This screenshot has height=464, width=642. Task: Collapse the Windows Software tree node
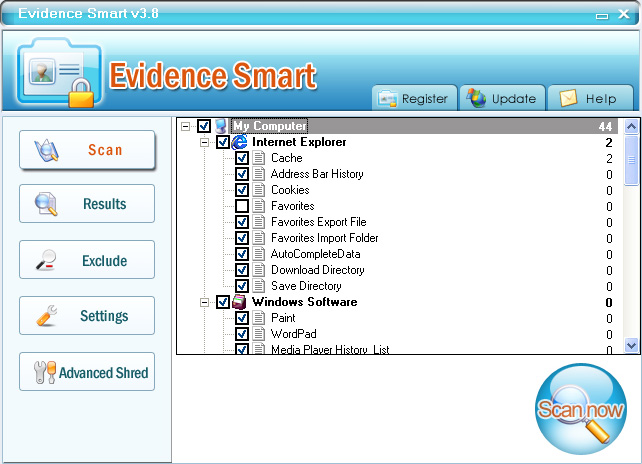click(x=204, y=303)
